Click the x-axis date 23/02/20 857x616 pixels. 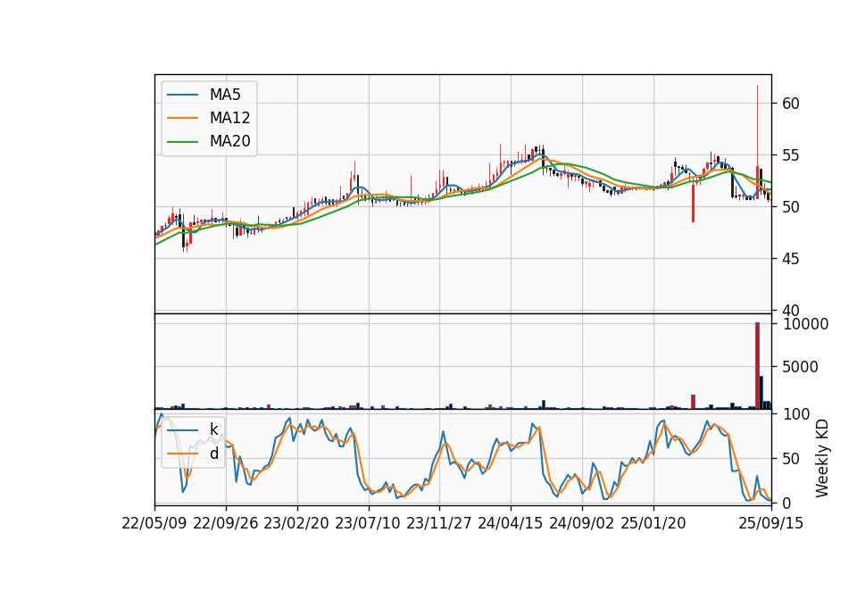[296, 523]
